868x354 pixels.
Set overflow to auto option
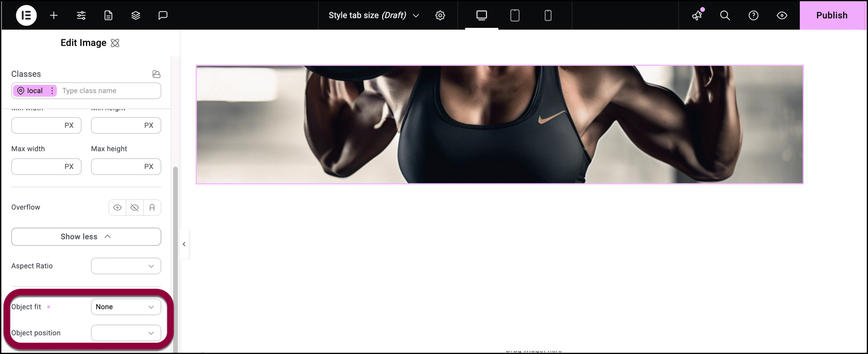click(152, 208)
